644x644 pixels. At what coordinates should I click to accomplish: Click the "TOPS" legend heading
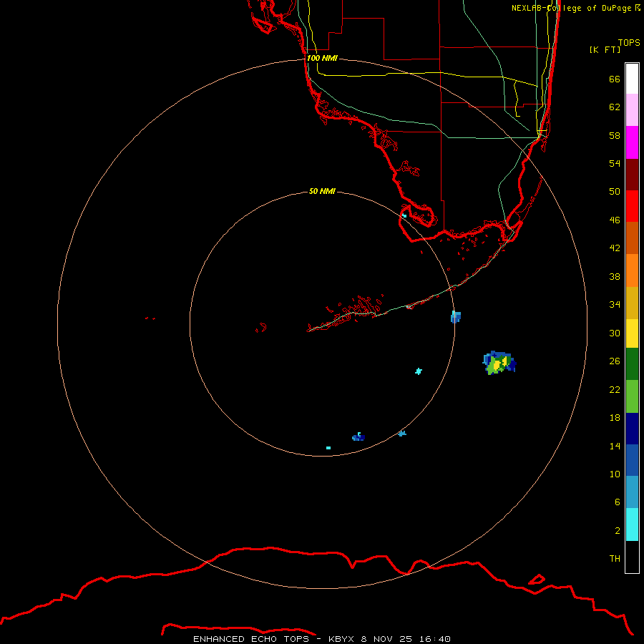(629, 42)
